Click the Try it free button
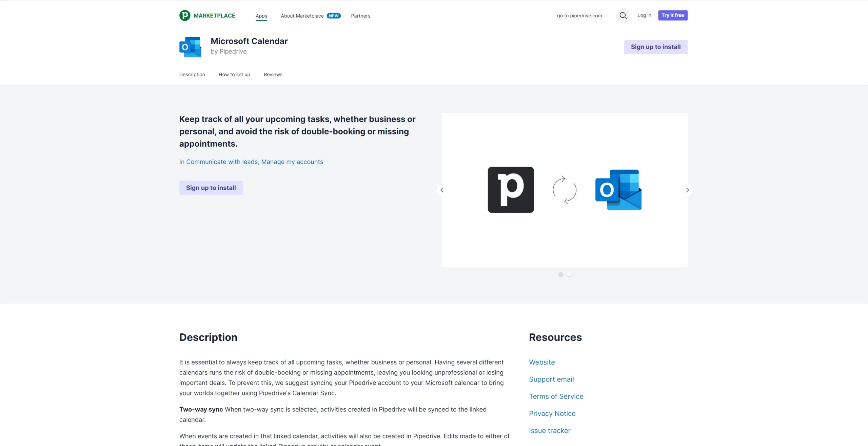The image size is (868, 446). pos(673,15)
